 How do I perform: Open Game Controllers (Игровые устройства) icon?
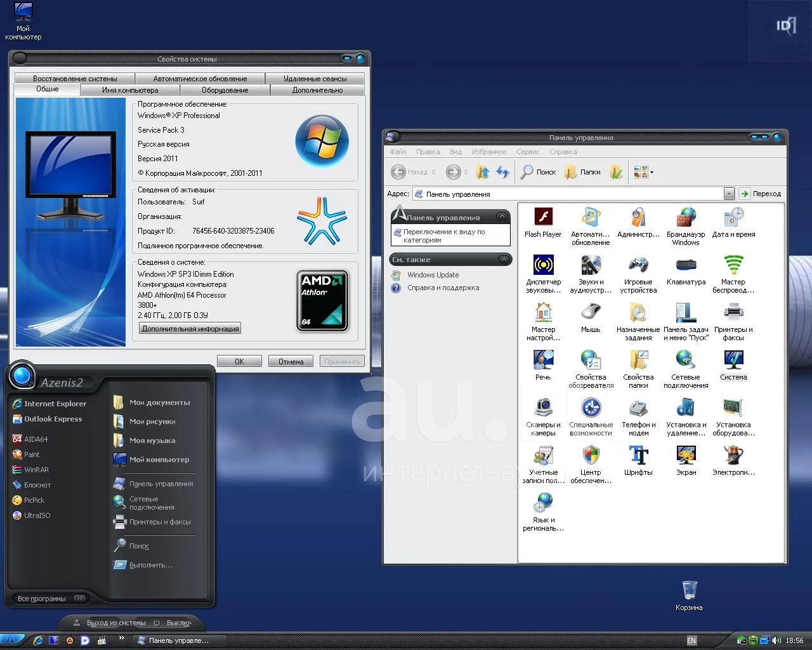click(x=638, y=274)
